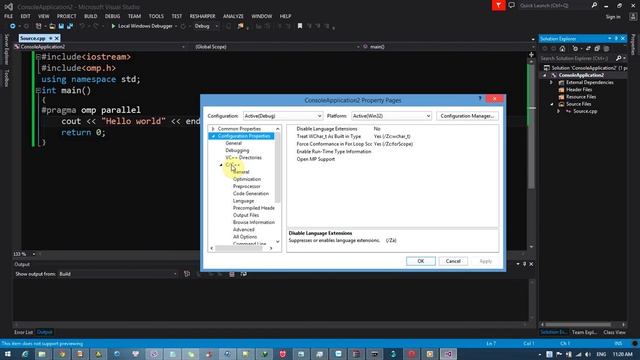Expand External Dependencies in Solution Explorer
The image size is (640, 360).
(551, 82)
